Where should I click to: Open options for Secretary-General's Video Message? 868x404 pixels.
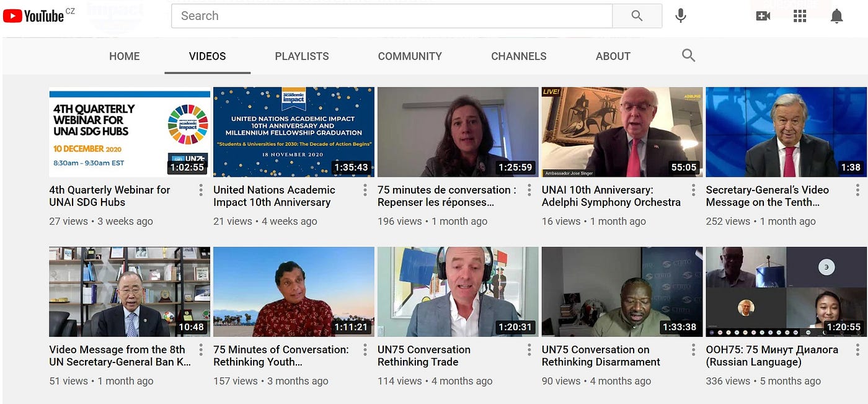[858, 190]
